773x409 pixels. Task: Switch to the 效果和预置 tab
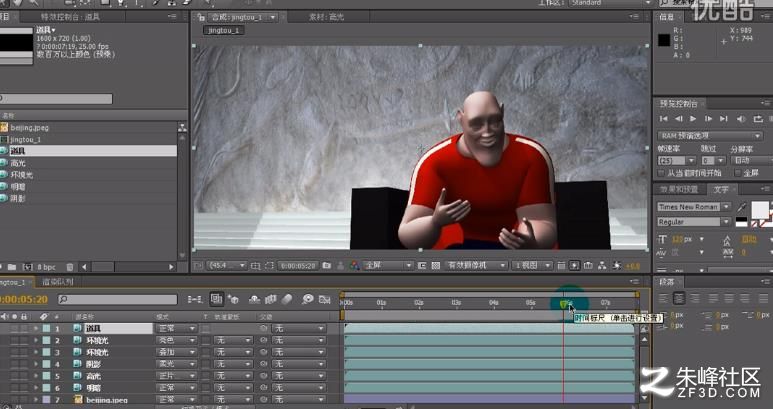pos(680,189)
